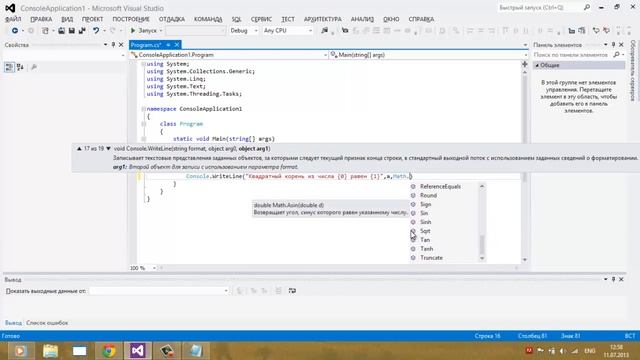Screen dimensions: 640x360
Task: Click the Navigate Backward toolbar arrow
Action: (15, 31)
